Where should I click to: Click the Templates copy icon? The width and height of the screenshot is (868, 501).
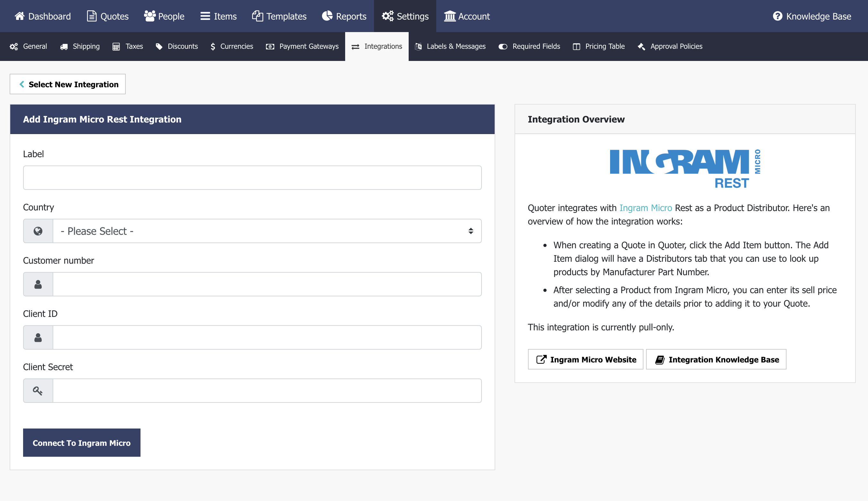[257, 16]
